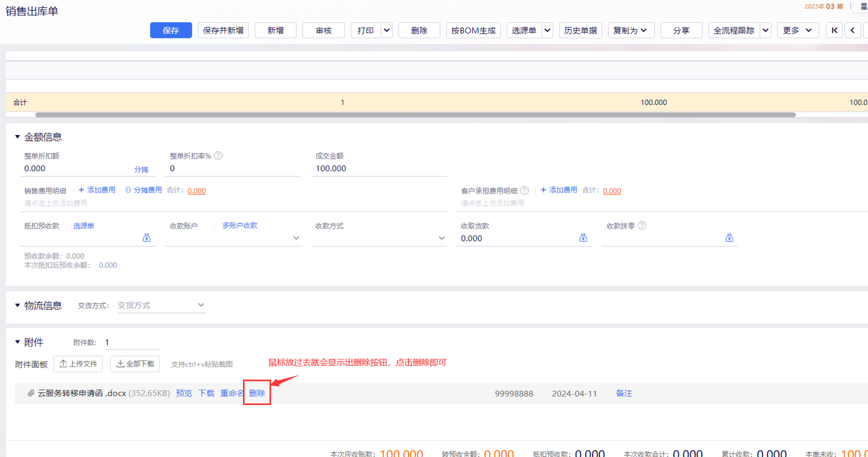This screenshot has width=868, height=457.
Task: Click 全流程跟踪 button
Action: click(734, 30)
